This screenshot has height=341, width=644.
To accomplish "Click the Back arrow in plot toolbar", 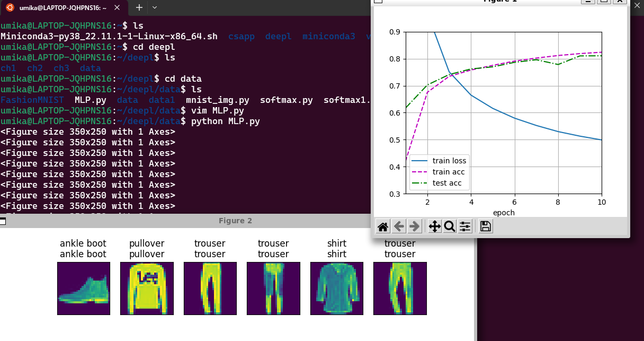I will point(399,227).
